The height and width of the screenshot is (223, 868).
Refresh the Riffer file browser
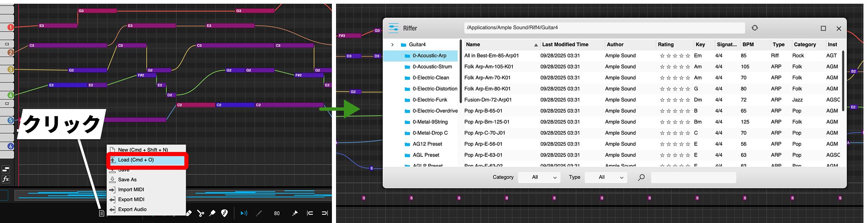(x=755, y=28)
